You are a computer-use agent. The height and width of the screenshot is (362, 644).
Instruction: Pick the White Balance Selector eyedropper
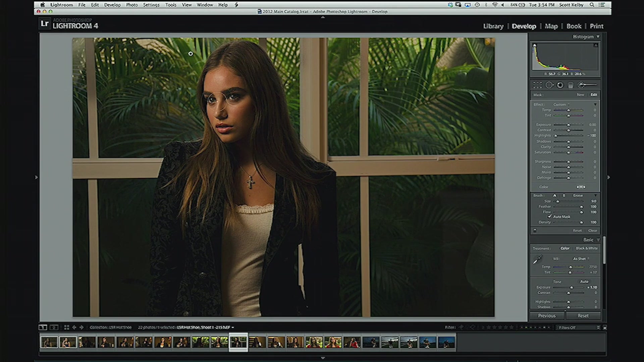point(538,259)
